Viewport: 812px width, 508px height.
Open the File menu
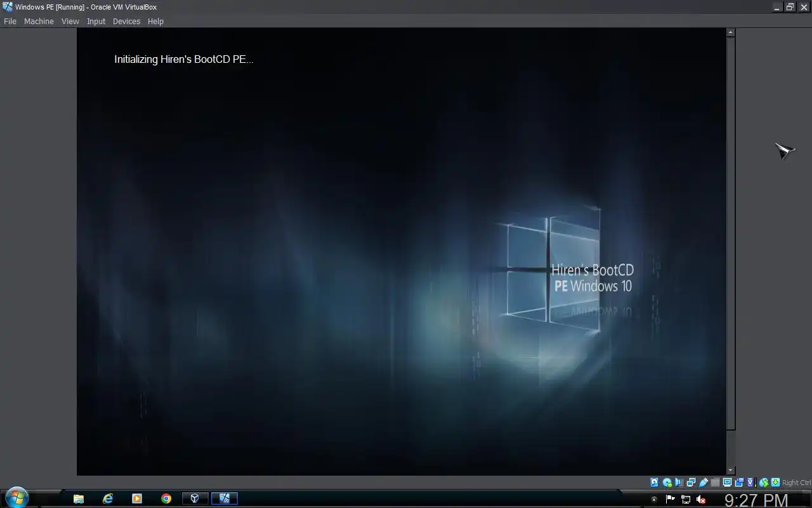[x=10, y=21]
